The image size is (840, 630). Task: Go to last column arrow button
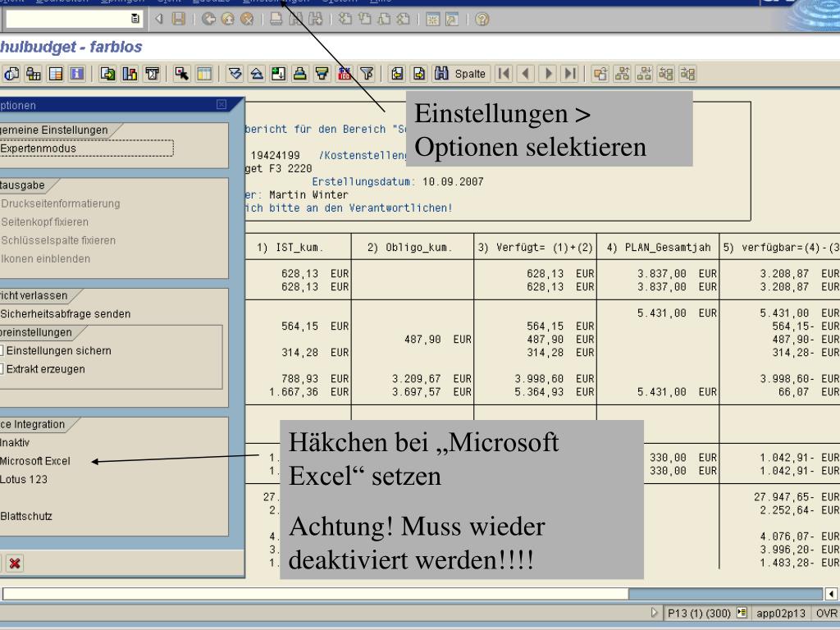click(571, 74)
